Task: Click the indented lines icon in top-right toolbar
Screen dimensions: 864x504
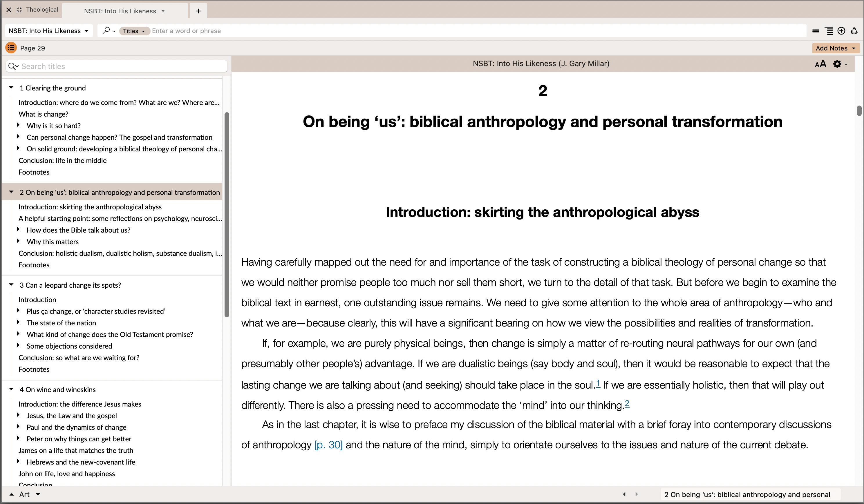Action: (829, 31)
